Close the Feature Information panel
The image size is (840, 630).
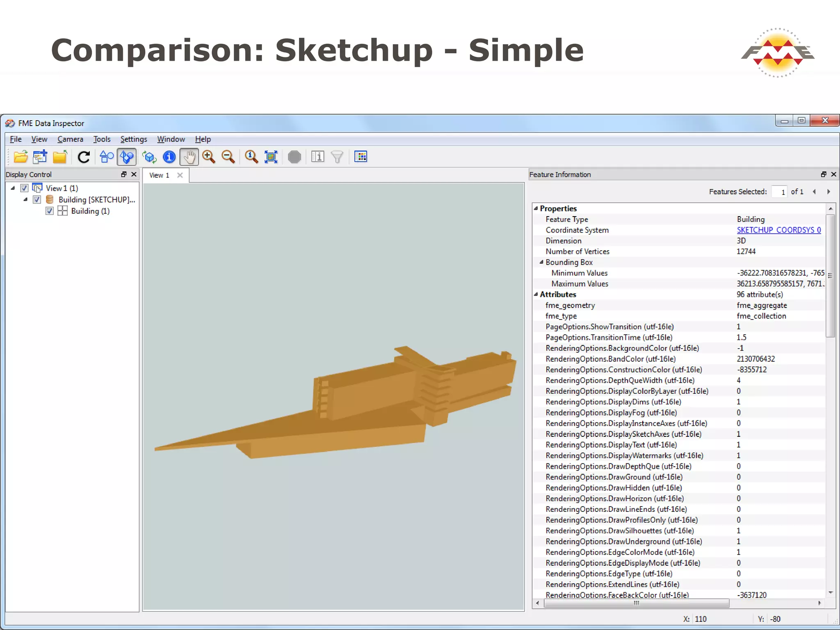coord(833,174)
